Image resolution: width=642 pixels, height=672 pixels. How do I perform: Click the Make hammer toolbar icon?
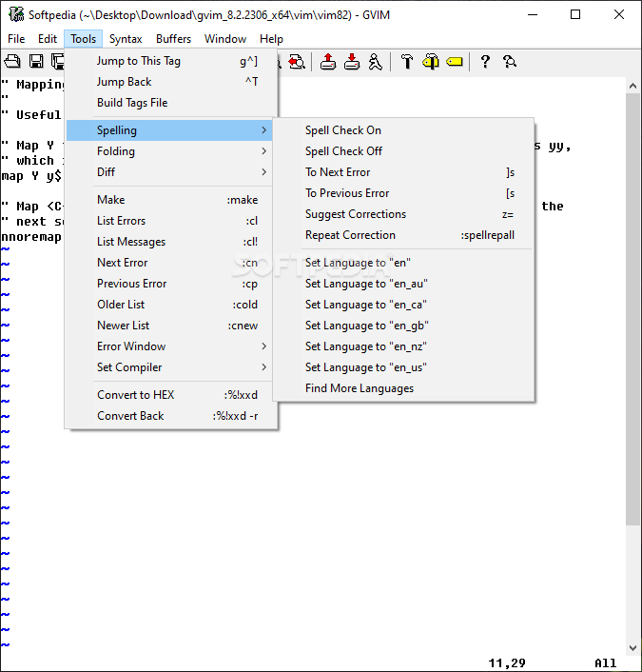pyautogui.click(x=406, y=62)
